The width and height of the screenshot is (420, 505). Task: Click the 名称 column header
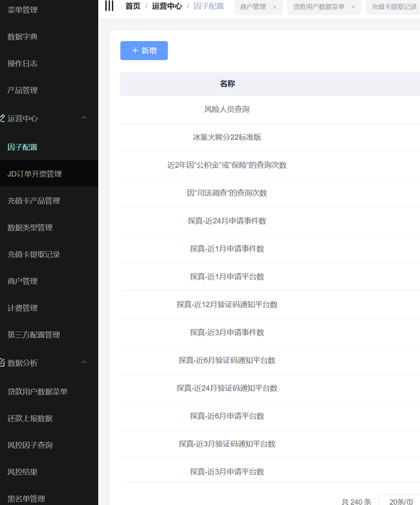point(227,84)
